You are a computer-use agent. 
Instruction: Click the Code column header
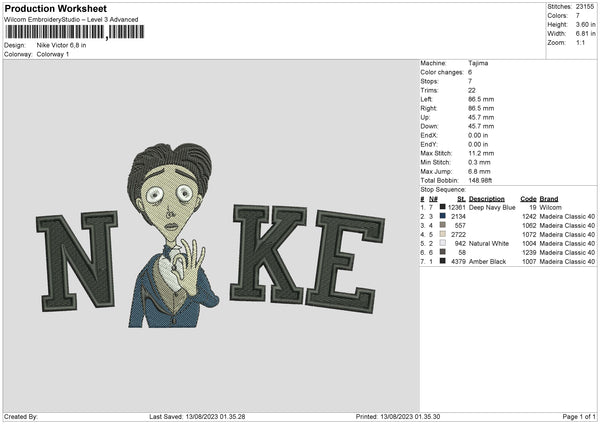[528, 198]
